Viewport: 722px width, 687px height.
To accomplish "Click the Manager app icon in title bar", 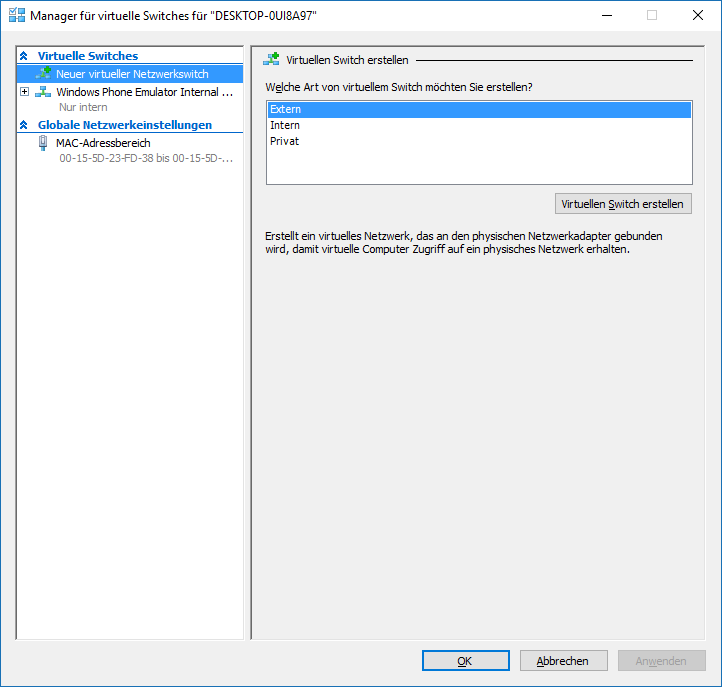I will pos(17,16).
